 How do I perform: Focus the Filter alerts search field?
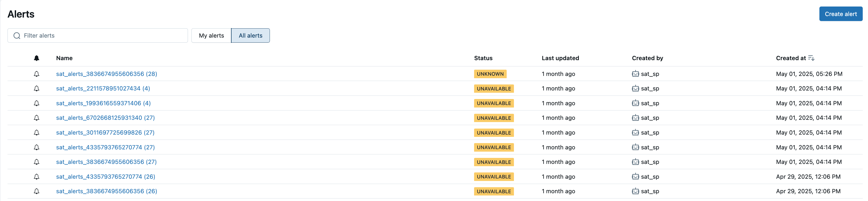click(x=98, y=35)
